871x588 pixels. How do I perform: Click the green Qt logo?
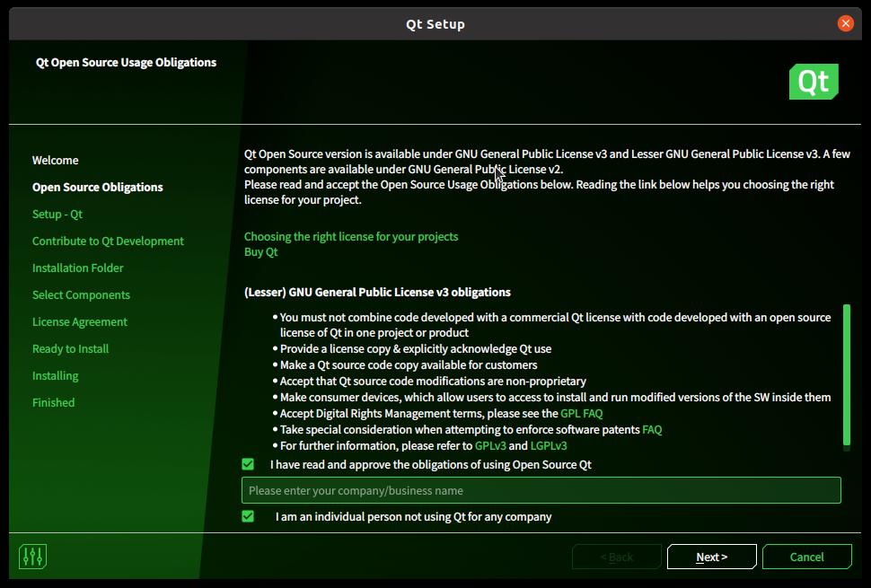coord(814,82)
